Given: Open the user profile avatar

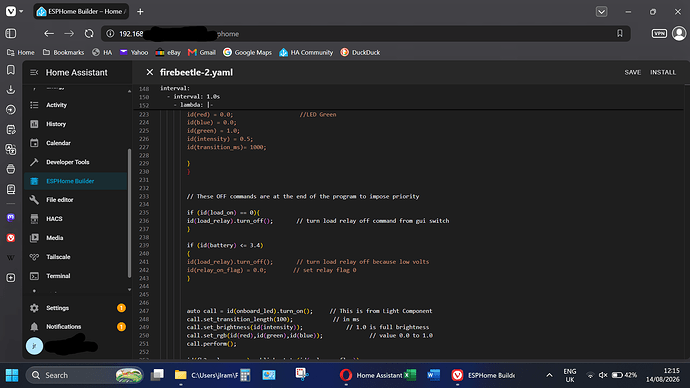Looking at the screenshot, I should [x=34, y=346].
